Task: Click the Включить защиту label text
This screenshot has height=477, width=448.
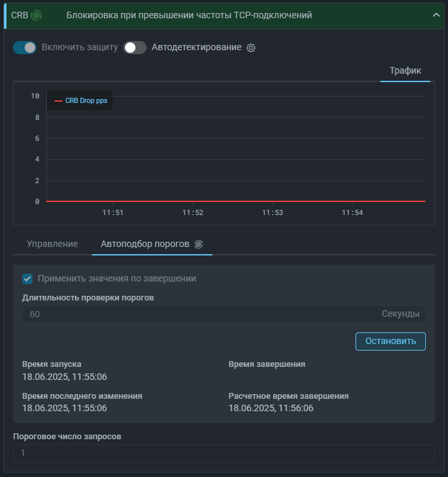Action: coord(79,48)
